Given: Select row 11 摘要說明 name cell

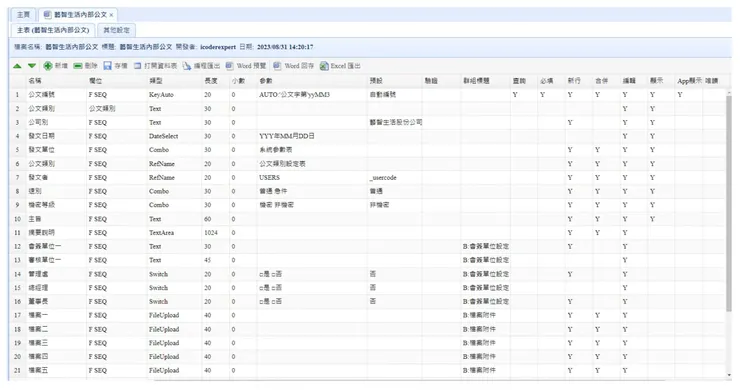Looking at the screenshot, I should coord(56,233).
